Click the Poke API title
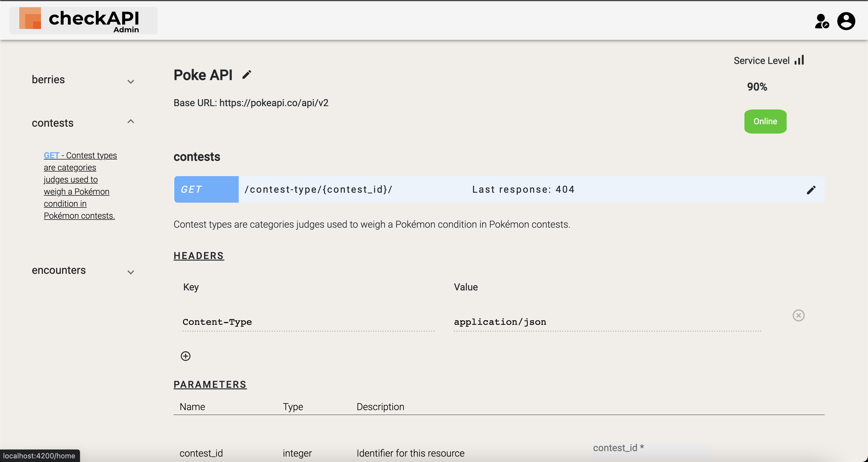 [x=203, y=75]
